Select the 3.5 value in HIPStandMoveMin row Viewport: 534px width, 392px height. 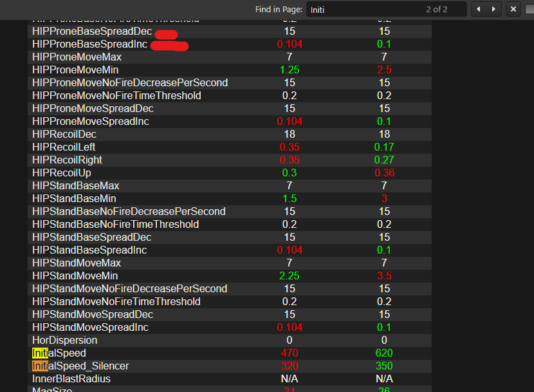pos(384,275)
